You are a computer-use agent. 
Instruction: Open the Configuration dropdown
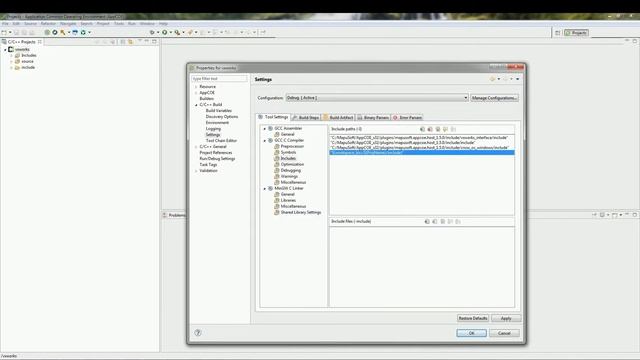click(465, 98)
